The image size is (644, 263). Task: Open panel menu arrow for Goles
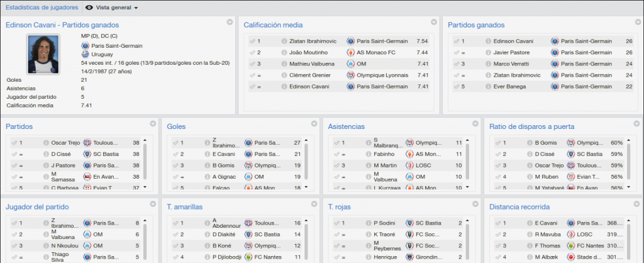[314, 123]
